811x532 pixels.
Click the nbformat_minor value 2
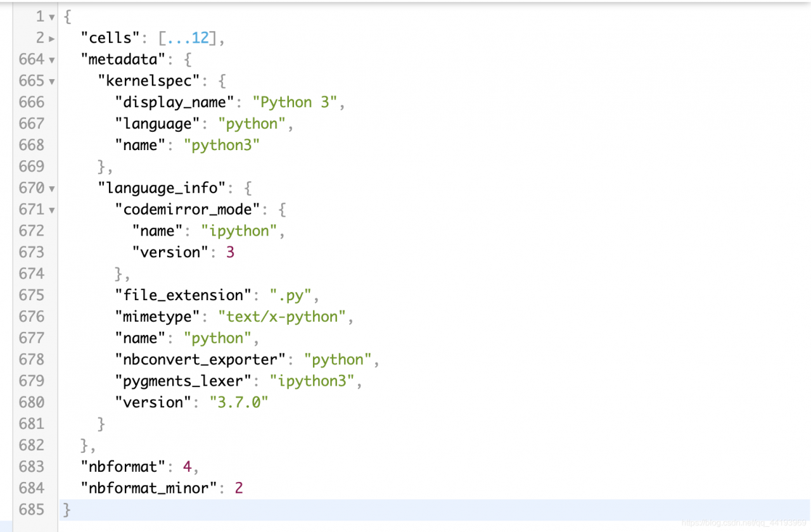[239, 488]
